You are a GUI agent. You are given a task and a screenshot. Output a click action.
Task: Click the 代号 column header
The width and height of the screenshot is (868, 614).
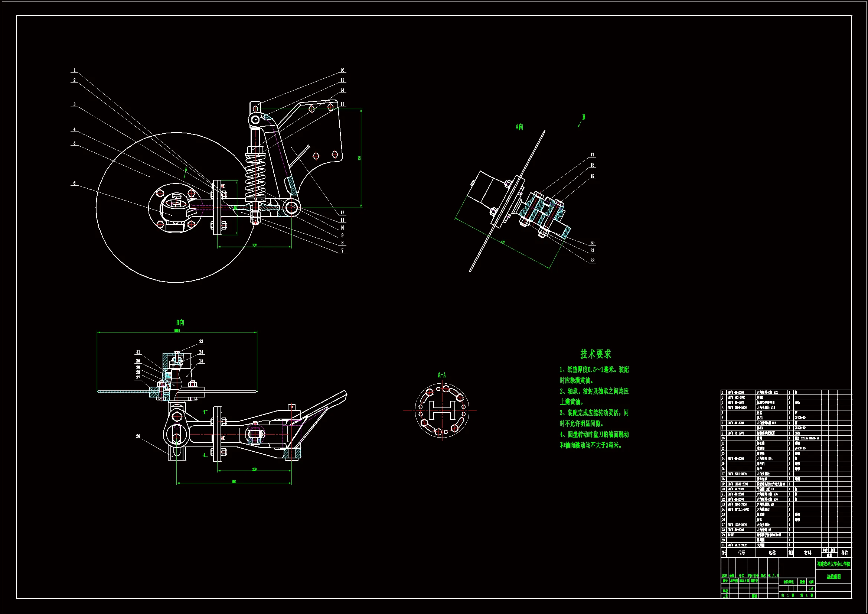point(742,553)
